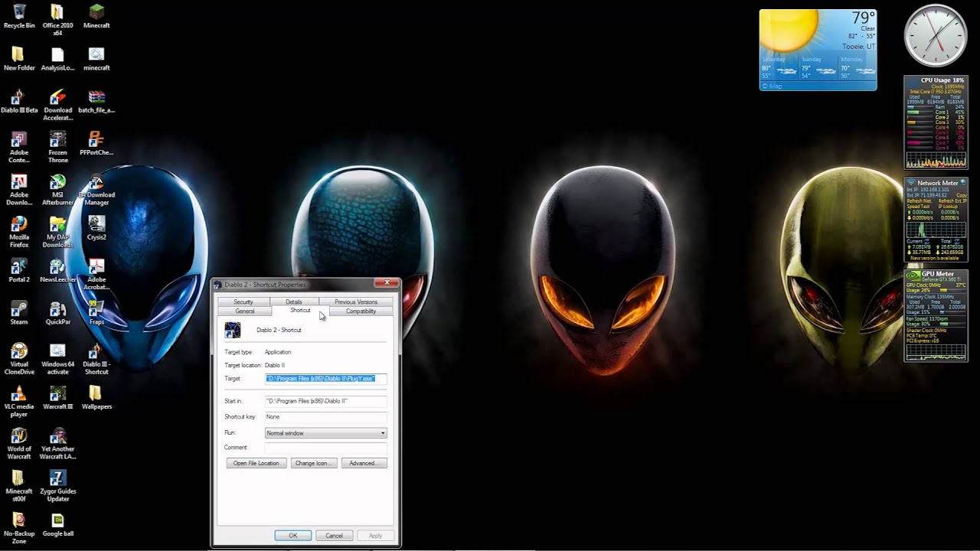Switch to the General tab
This screenshot has width=980, height=551.
245,311
